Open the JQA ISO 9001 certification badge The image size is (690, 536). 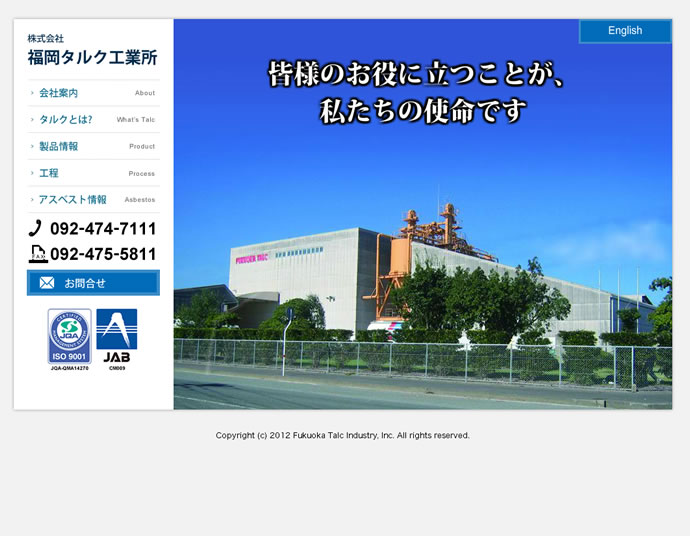(69, 338)
